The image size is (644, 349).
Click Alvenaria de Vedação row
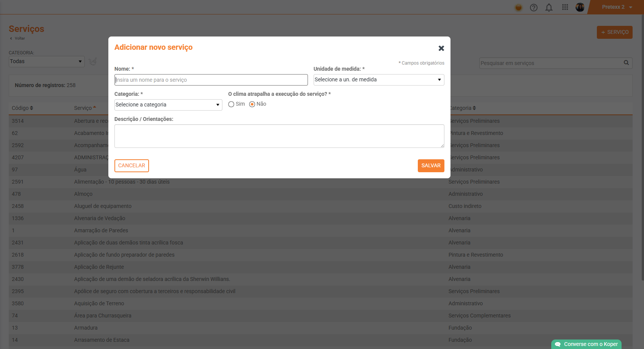320,218
